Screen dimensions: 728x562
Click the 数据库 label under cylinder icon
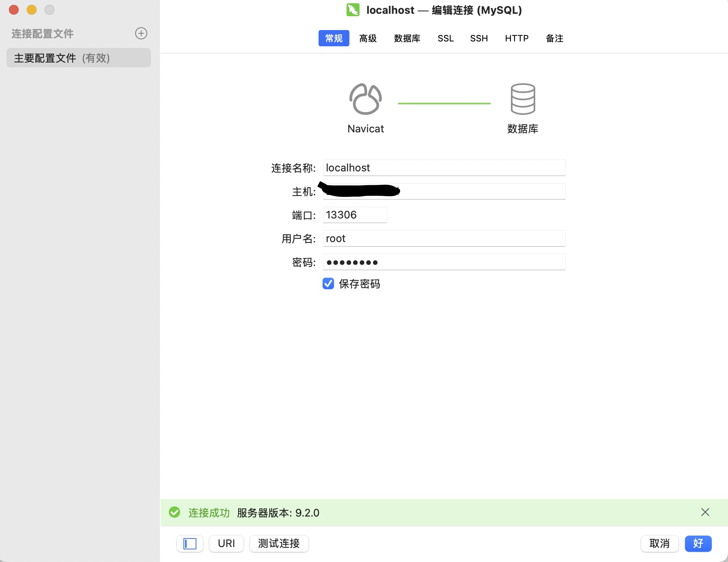523,129
